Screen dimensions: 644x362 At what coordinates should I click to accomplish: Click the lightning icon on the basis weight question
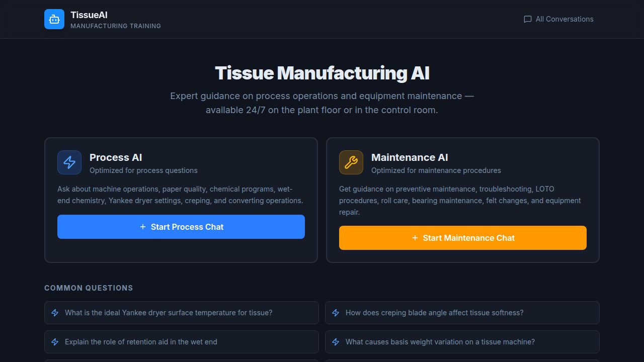click(336, 341)
